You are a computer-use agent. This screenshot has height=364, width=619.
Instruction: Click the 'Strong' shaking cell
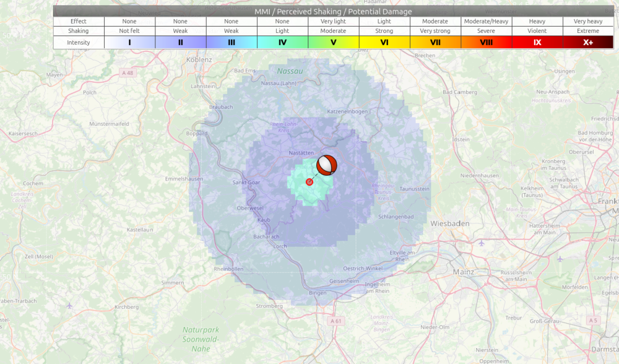coord(384,31)
